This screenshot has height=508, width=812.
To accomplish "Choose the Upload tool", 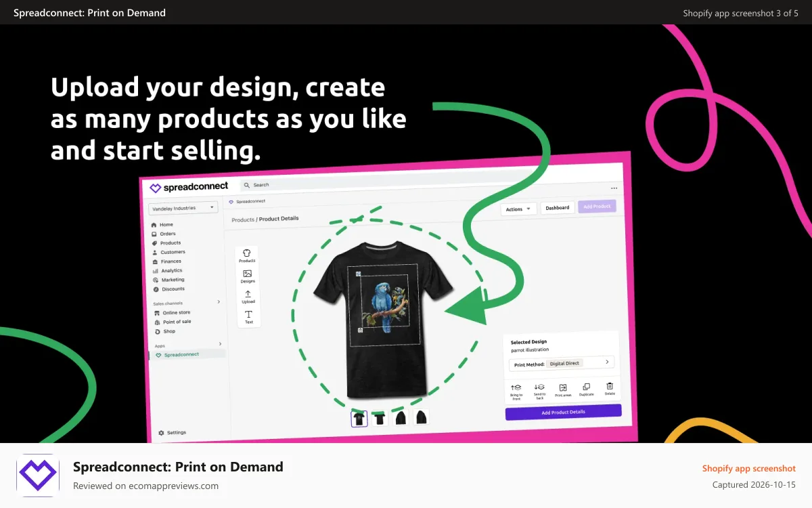I will point(248,297).
